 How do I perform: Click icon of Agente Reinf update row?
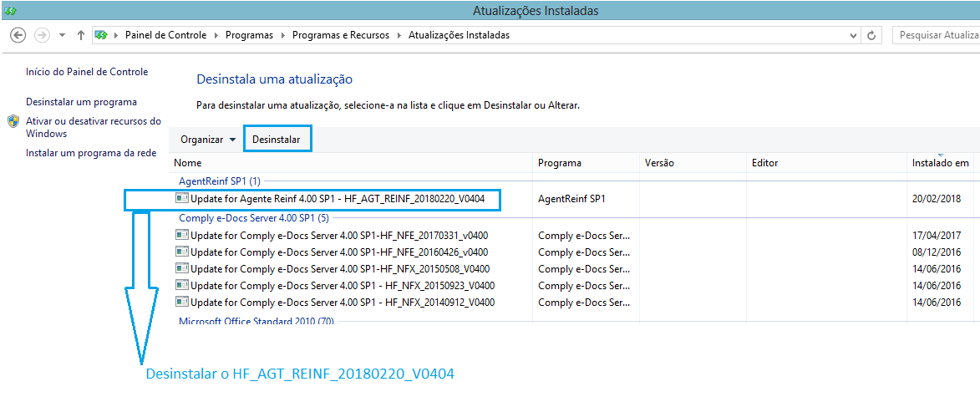(x=182, y=199)
